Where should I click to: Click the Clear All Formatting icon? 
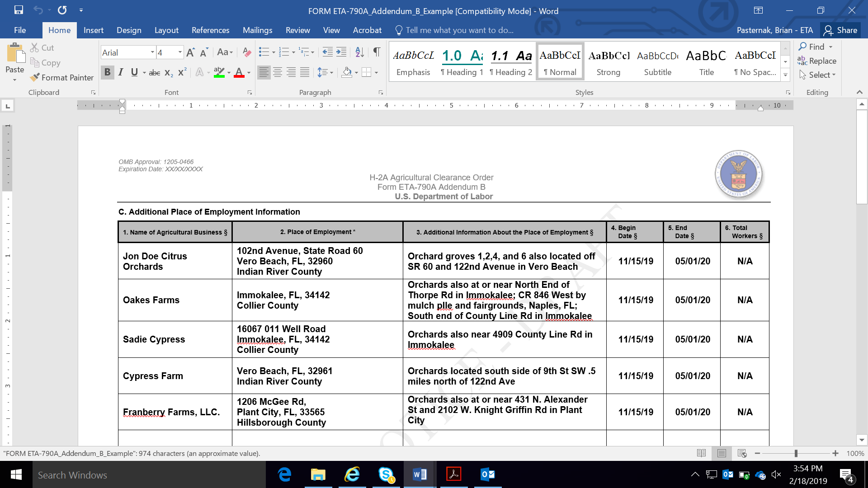(x=246, y=52)
